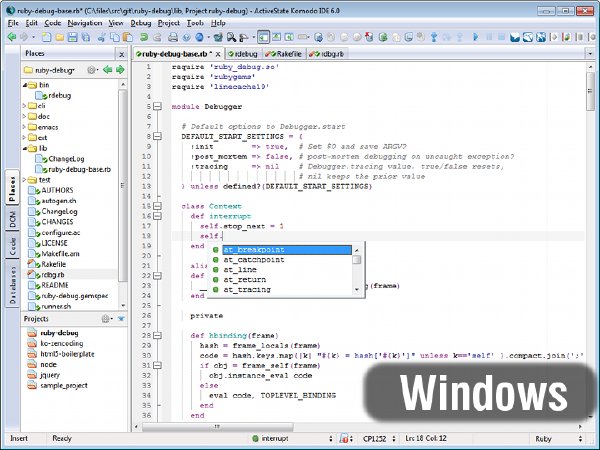Screen dimensions: 600x450
Task: Select at_catchpoint from autocomplete list
Action: (x=254, y=260)
